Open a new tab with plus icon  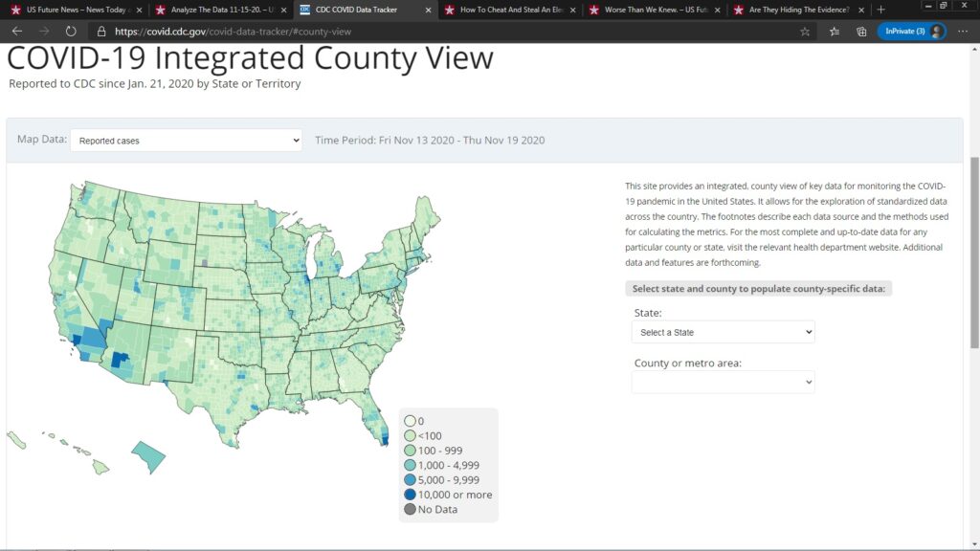tap(881, 10)
